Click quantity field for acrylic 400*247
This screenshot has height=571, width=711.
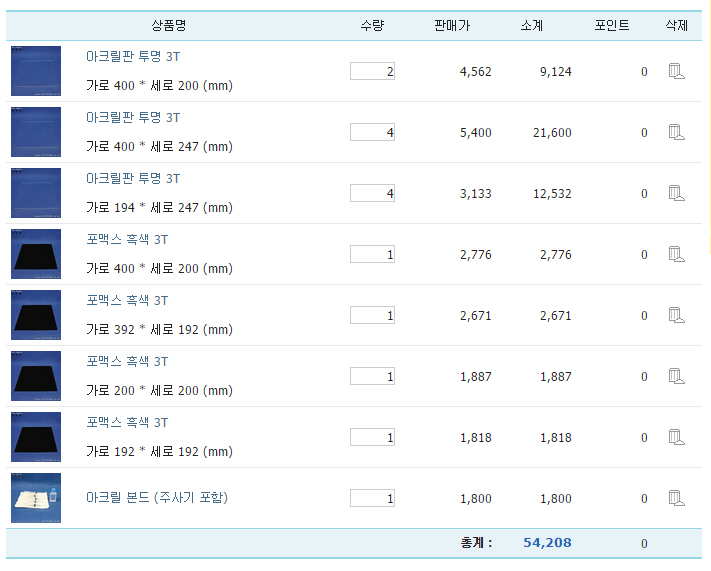tap(372, 132)
